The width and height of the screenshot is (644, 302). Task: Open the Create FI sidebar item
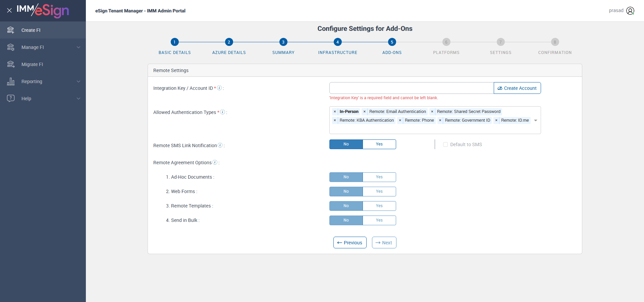[43, 30]
